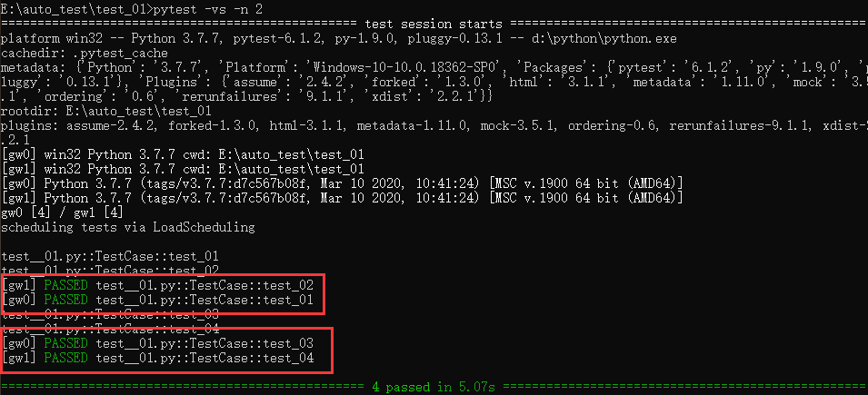Viewport: 868px width, 395px height.
Task: Click the PASSED label for test_01
Action: 65,300
